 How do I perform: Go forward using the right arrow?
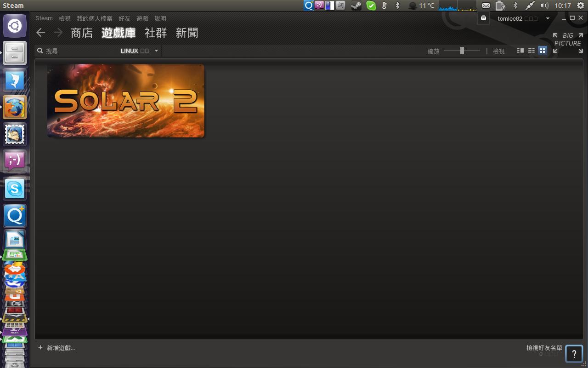[58, 32]
